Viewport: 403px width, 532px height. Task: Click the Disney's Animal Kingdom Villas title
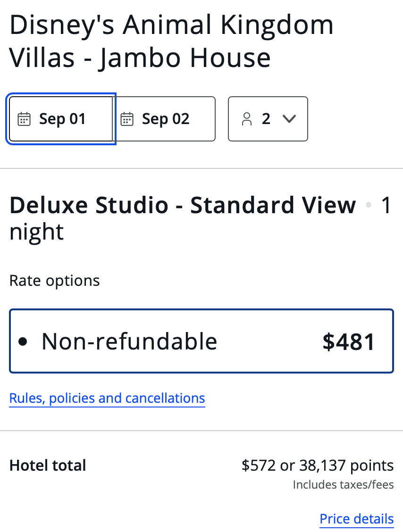[171, 42]
